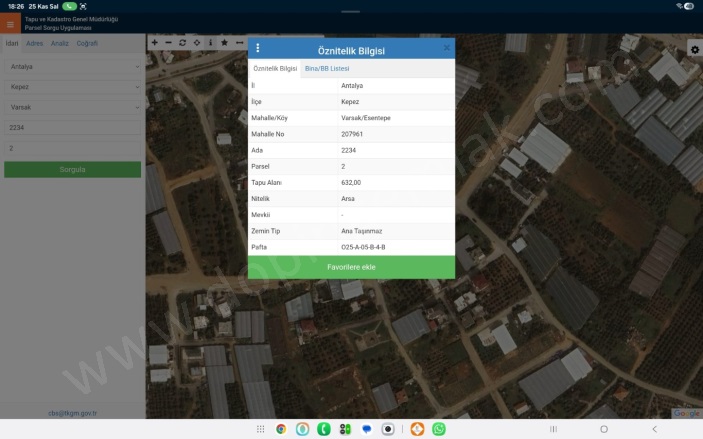Open the map settings gear icon
The width and height of the screenshot is (703, 439).
[694, 49]
